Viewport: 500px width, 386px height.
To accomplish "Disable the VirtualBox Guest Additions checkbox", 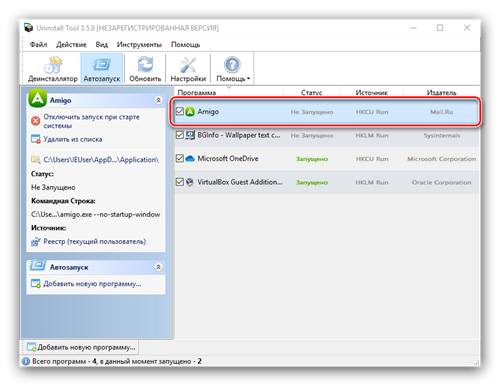I will [180, 182].
